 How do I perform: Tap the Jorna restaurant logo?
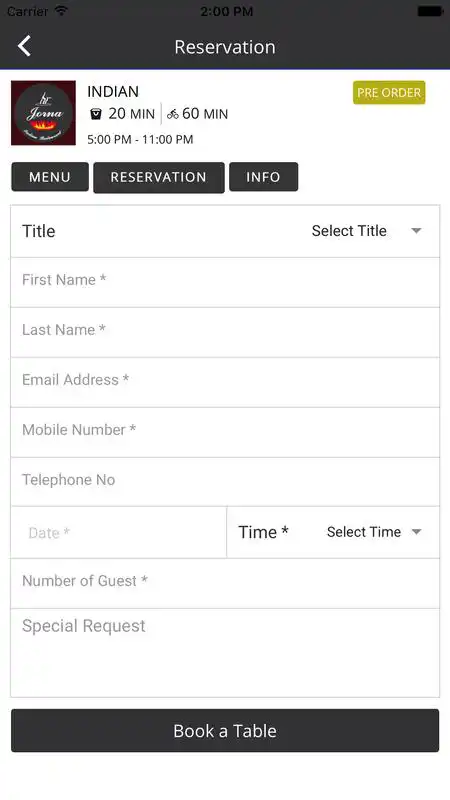click(43, 113)
